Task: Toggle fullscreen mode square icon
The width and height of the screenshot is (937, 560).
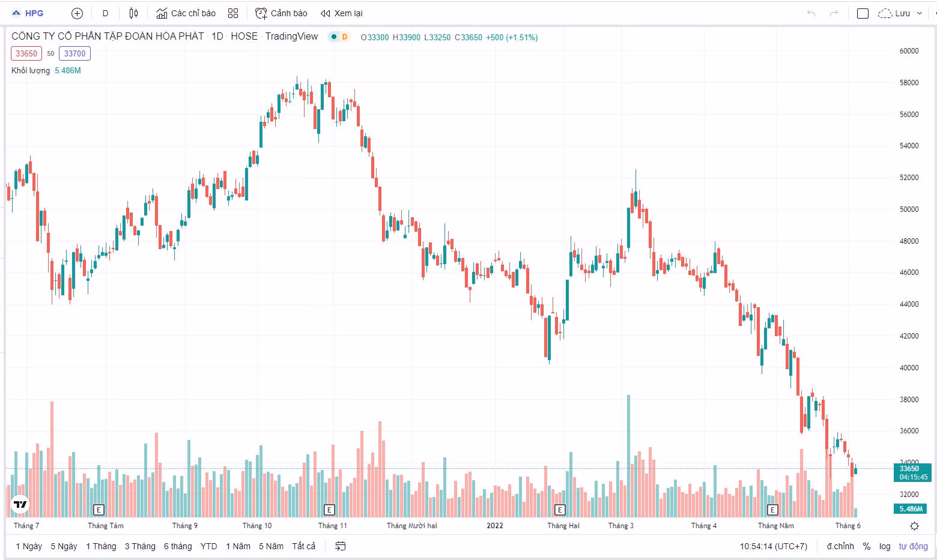Action: [x=863, y=13]
